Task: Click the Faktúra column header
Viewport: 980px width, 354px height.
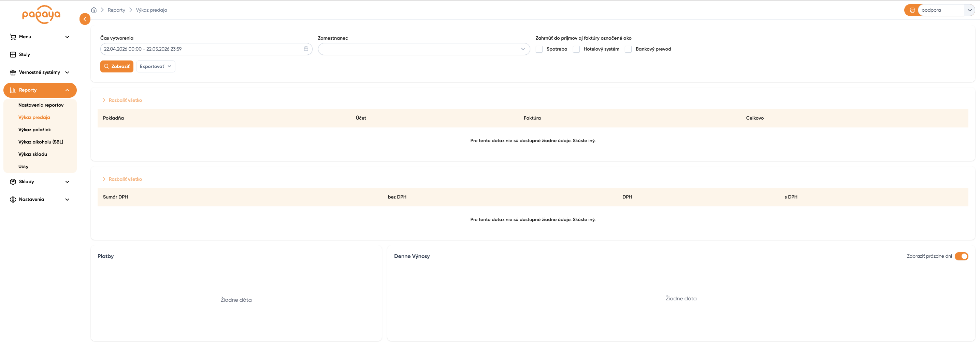Action: click(532, 118)
